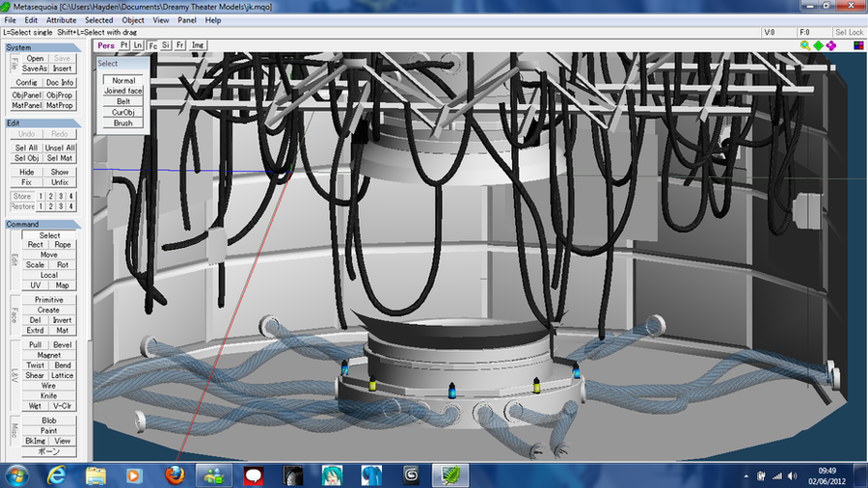Click the black swirl app taskbar icon
The width and height of the screenshot is (868, 488).
(x=411, y=475)
